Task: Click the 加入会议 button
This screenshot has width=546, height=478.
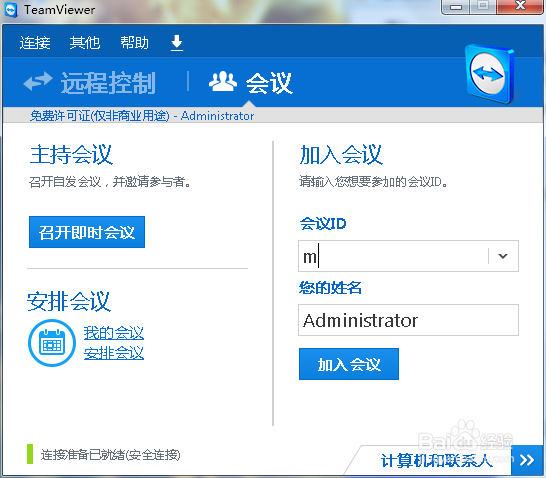Action: (x=349, y=364)
